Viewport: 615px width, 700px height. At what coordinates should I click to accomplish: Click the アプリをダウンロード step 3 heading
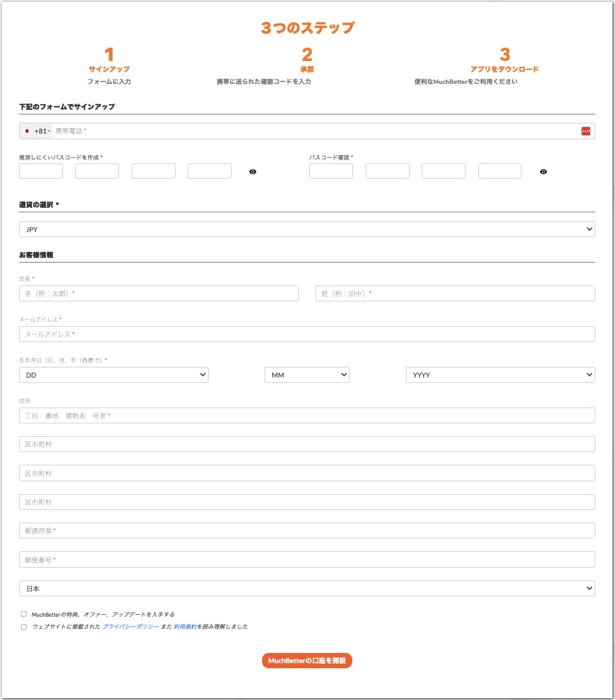pos(504,69)
